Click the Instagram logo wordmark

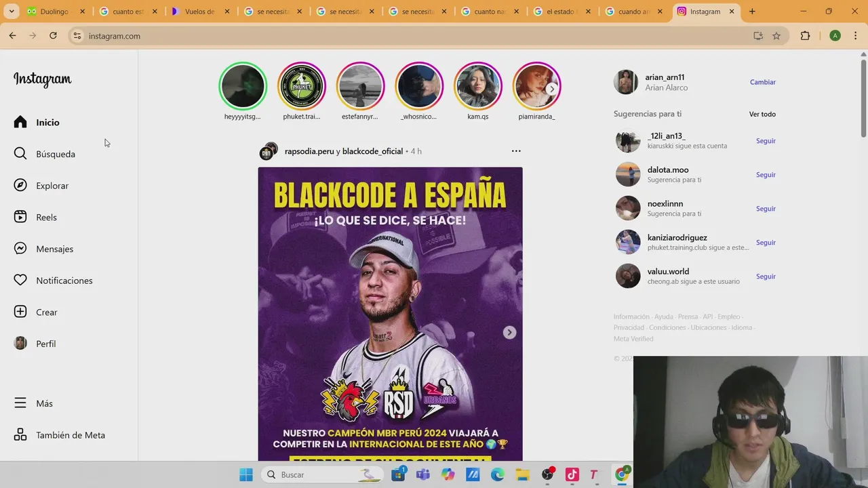(42, 79)
